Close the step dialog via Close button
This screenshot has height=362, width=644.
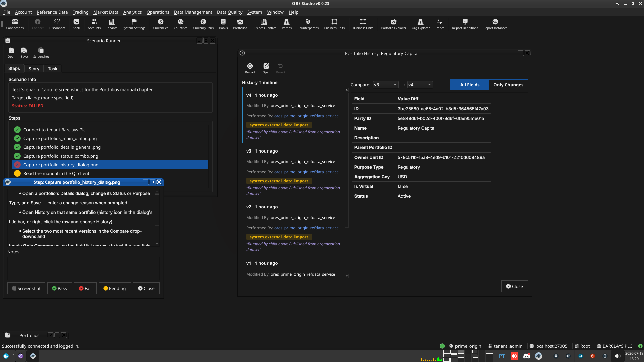[146, 288]
